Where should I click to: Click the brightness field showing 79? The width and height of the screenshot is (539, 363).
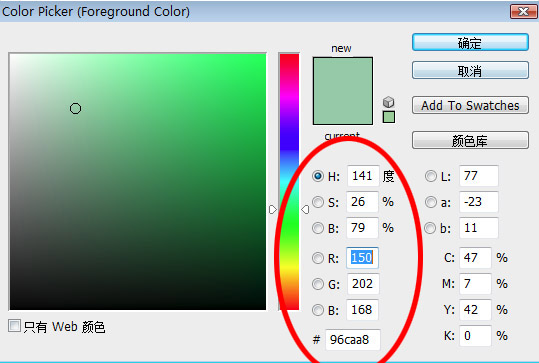coord(362,228)
